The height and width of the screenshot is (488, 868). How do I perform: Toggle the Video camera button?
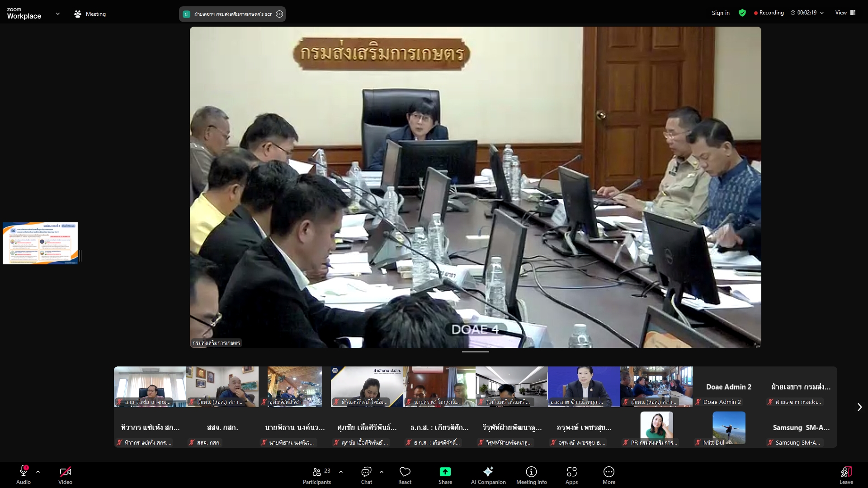(65, 472)
